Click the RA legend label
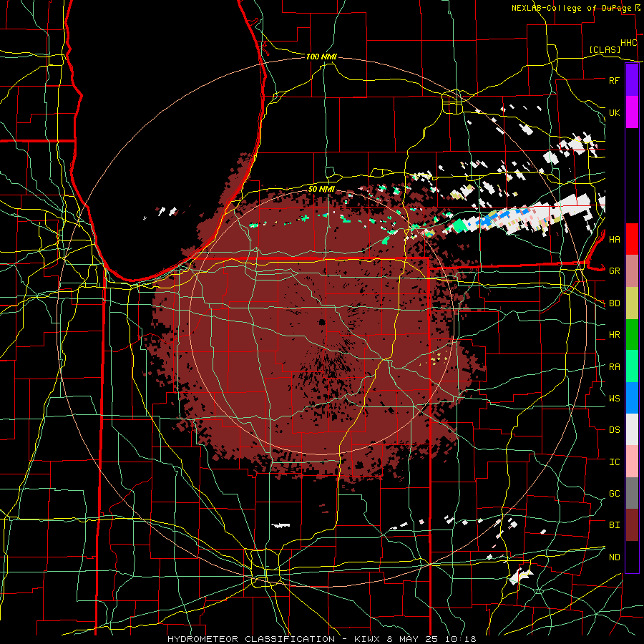Screen dimensions: 644x644 [614, 366]
